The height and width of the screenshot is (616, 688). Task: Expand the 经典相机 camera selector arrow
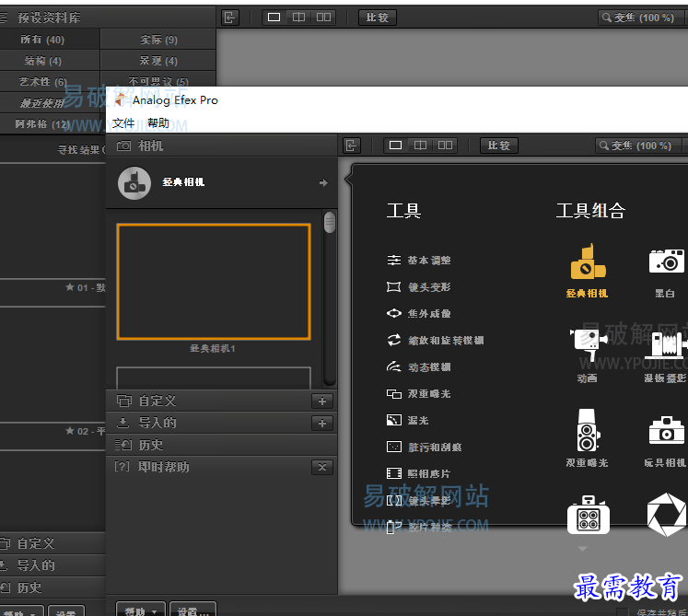coord(323,183)
